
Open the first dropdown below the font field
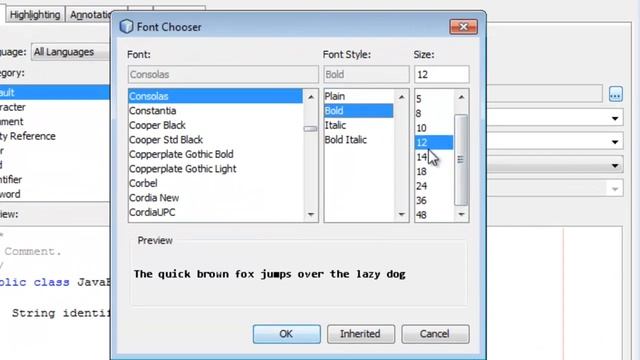pos(555,118)
